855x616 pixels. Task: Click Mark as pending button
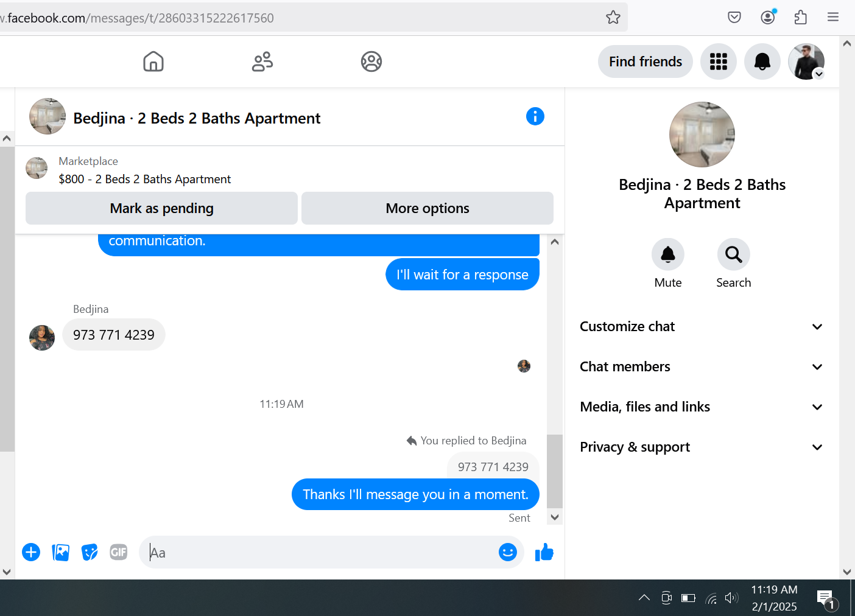pyautogui.click(x=161, y=208)
